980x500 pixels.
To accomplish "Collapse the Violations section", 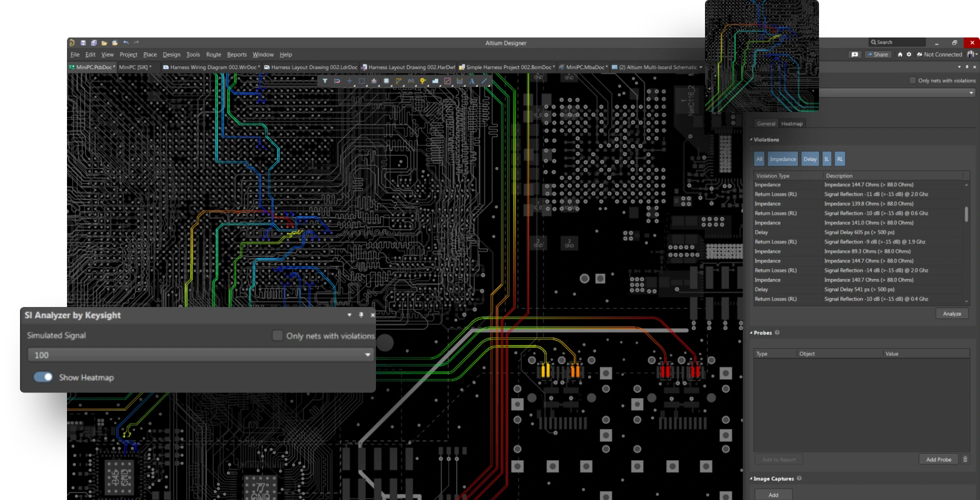I will click(751, 140).
